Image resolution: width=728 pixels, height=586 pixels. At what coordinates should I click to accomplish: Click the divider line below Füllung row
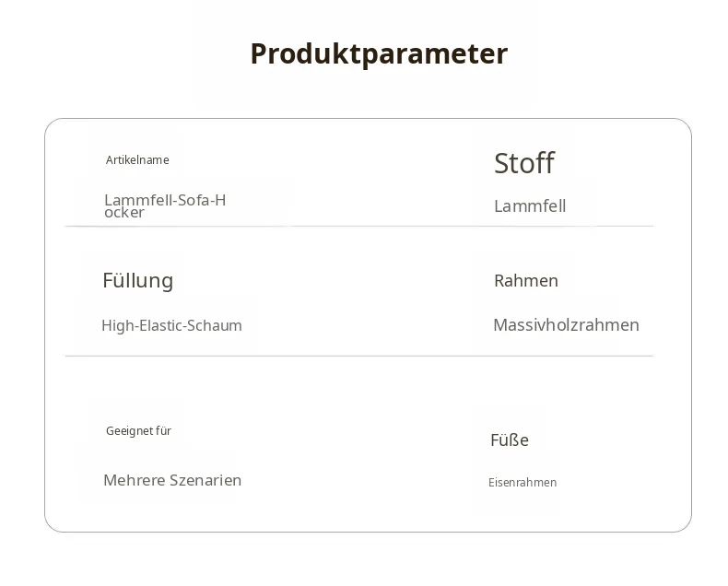(358, 357)
